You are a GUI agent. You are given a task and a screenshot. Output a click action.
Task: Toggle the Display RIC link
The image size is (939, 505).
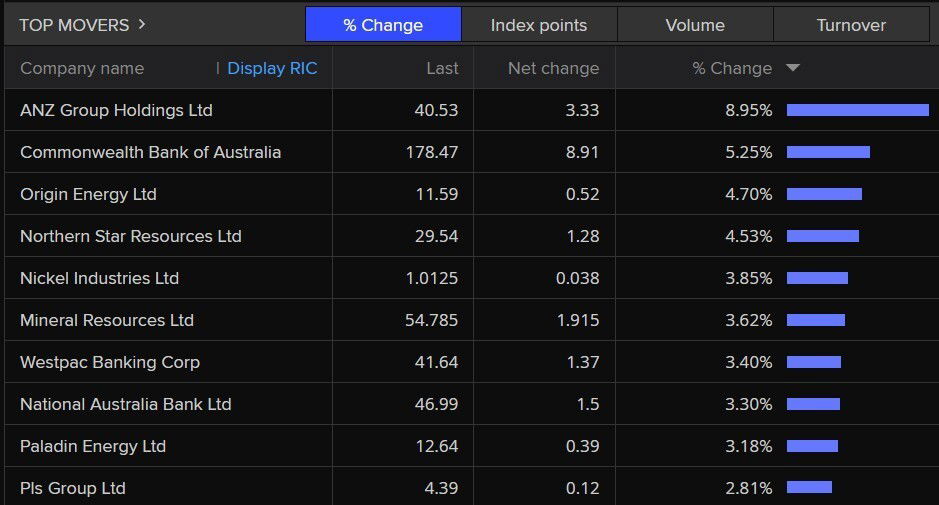tap(272, 68)
